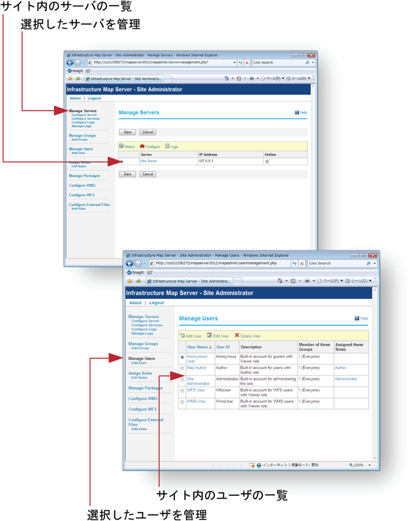Click the Cancel button above the server table
The image size is (420, 521).
point(148,132)
